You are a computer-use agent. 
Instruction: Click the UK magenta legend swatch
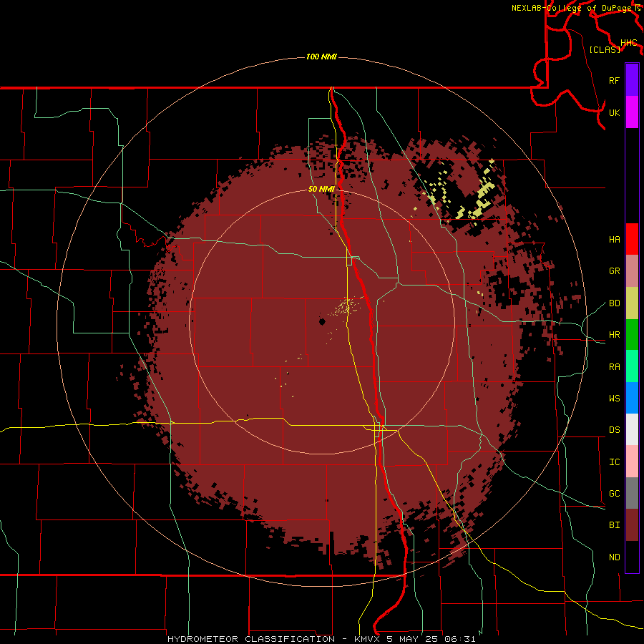point(632,112)
